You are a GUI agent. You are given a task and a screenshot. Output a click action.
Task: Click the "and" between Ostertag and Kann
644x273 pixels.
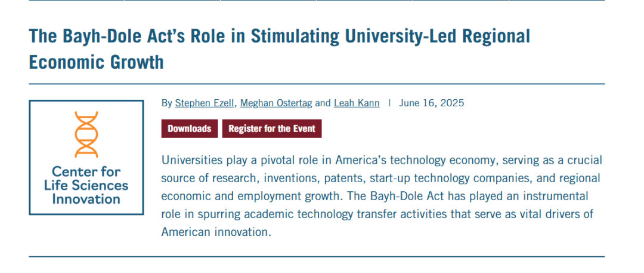click(323, 103)
